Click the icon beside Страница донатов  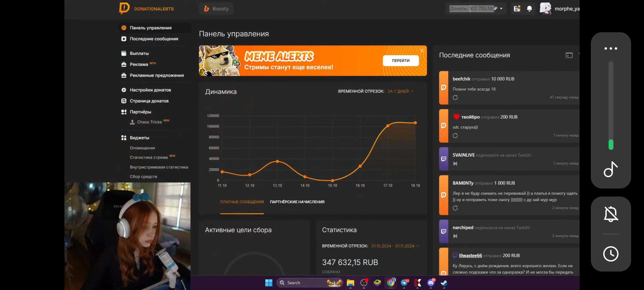click(124, 101)
